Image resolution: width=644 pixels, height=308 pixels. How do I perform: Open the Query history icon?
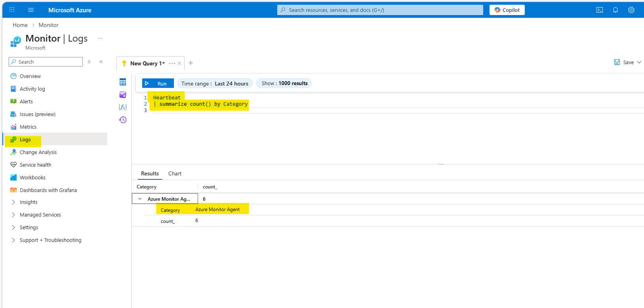123,120
